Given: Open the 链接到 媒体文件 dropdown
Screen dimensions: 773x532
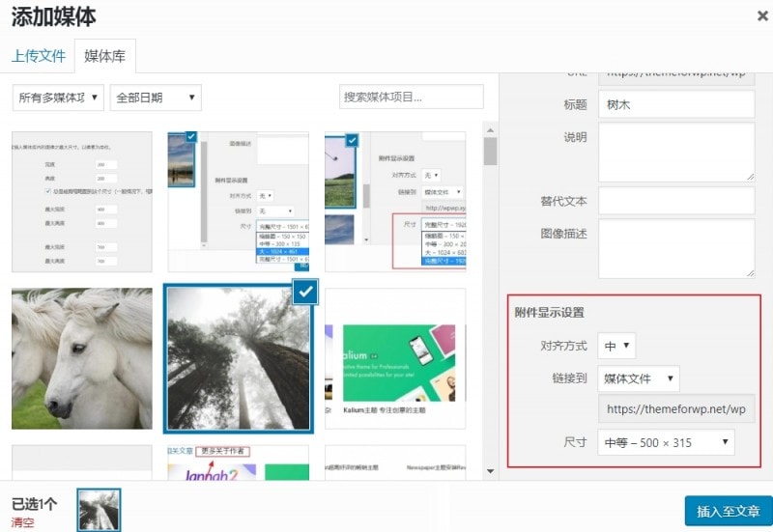Looking at the screenshot, I should [639, 378].
